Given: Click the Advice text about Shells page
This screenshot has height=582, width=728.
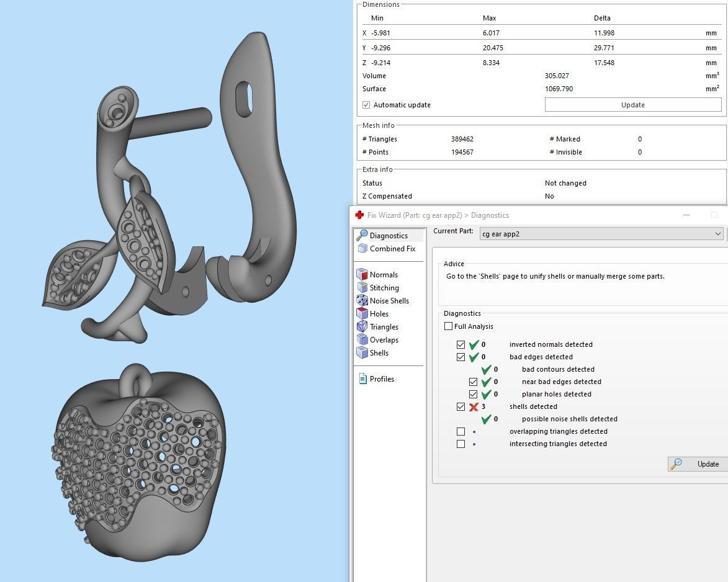Looking at the screenshot, I should point(555,276).
